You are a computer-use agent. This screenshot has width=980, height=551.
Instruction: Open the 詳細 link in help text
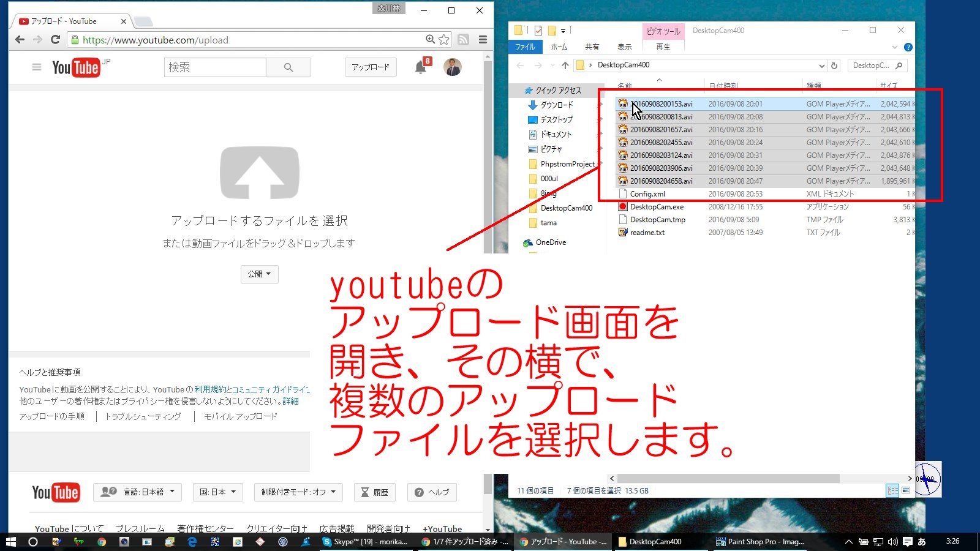[290, 401]
